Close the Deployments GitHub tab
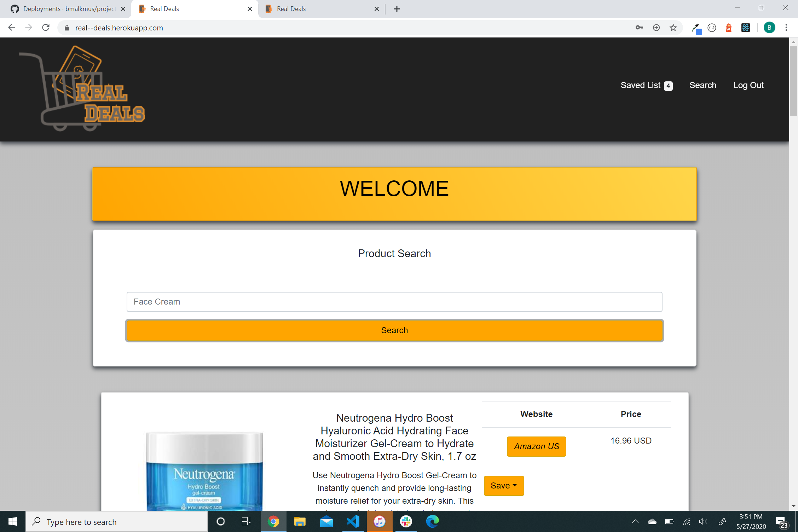Image resolution: width=798 pixels, height=532 pixels. [x=123, y=9]
